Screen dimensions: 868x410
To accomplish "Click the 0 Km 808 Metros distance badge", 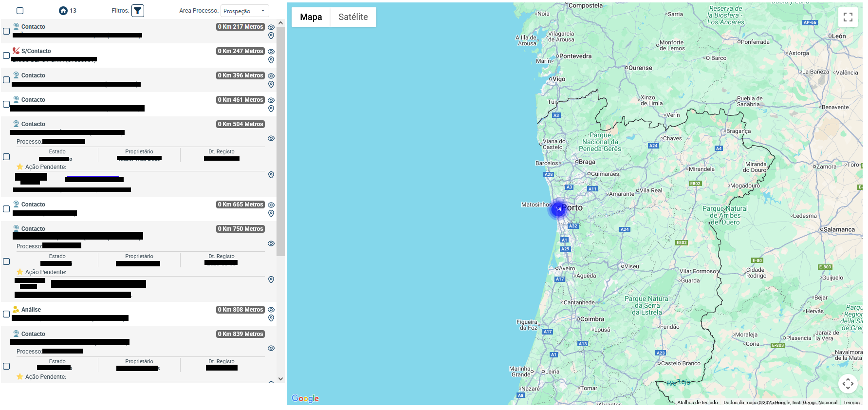I will pos(240,310).
